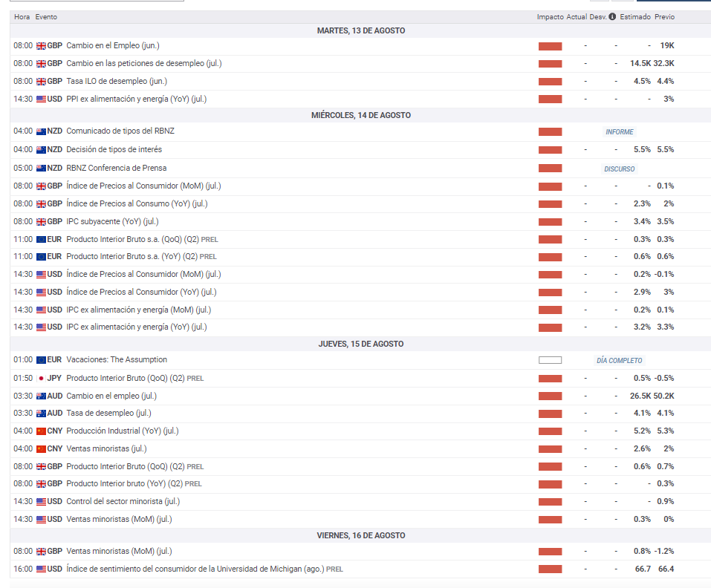The width and height of the screenshot is (711, 588).
Task: Open the Control del sector minorista event
Action: [123, 501]
